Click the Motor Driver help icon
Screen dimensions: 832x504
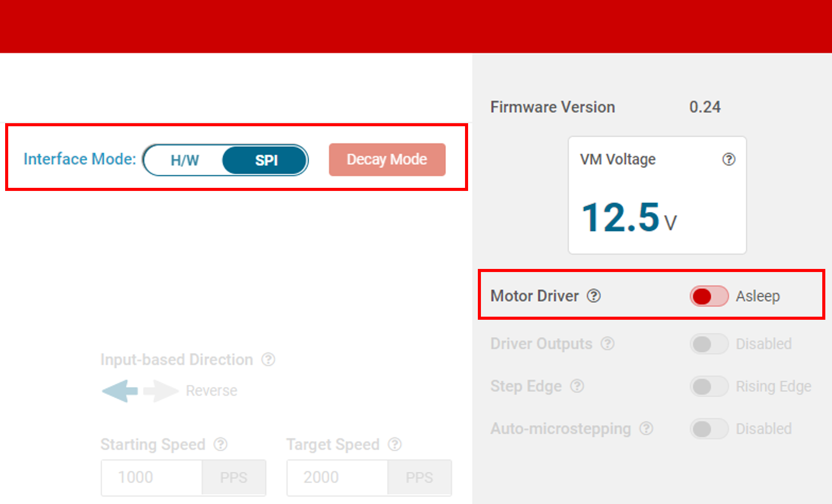click(594, 296)
